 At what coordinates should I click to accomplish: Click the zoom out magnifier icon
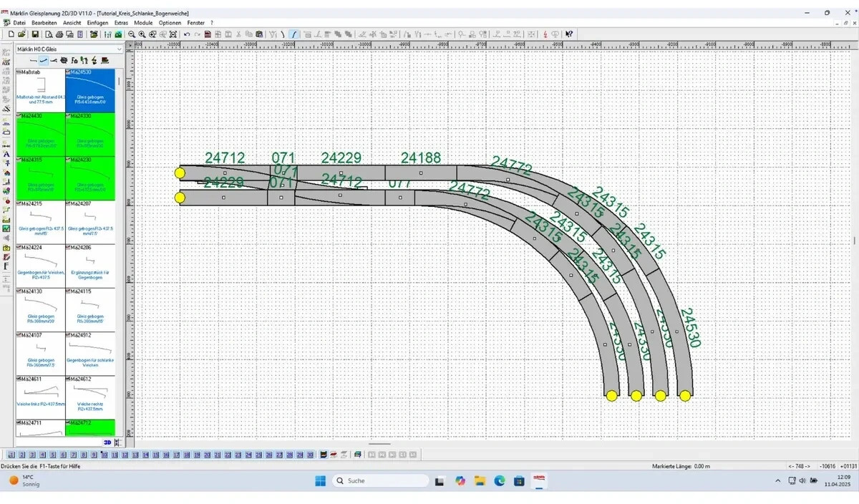coord(130,34)
